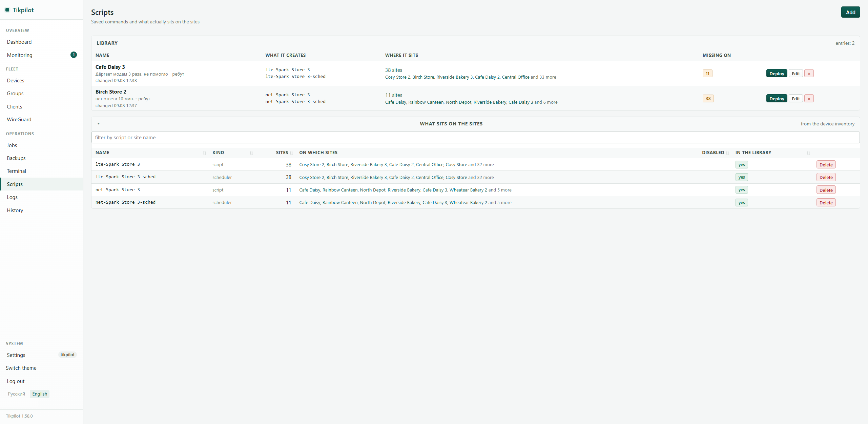Image resolution: width=868 pixels, height=424 pixels.
Task: Remove Cafe Daisy 3 library entry with ×
Action: 809,74
